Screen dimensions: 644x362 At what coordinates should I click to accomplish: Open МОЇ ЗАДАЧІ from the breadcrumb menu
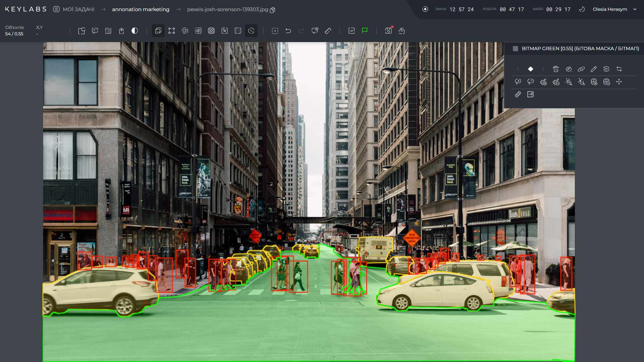(x=78, y=9)
